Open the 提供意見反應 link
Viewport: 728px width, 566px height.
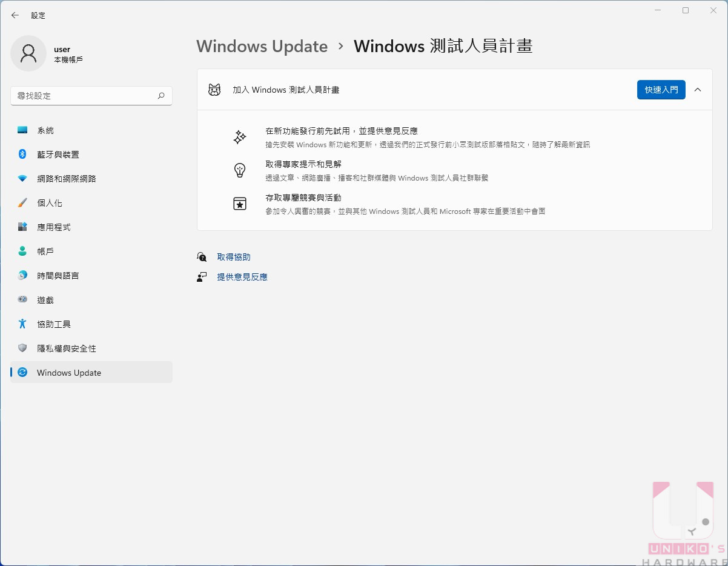point(242,277)
